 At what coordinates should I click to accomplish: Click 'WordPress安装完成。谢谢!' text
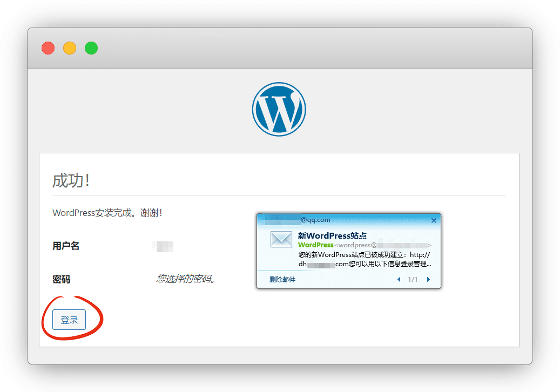point(107,213)
